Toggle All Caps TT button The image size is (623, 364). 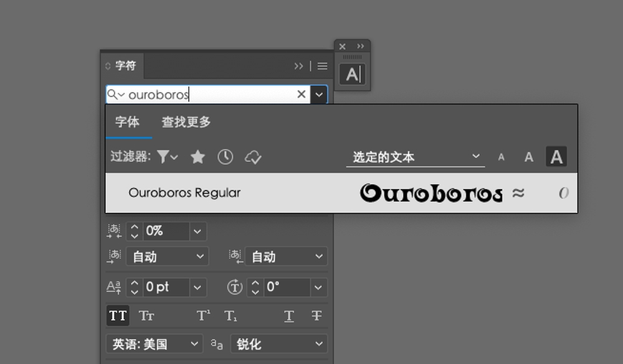pos(118,315)
